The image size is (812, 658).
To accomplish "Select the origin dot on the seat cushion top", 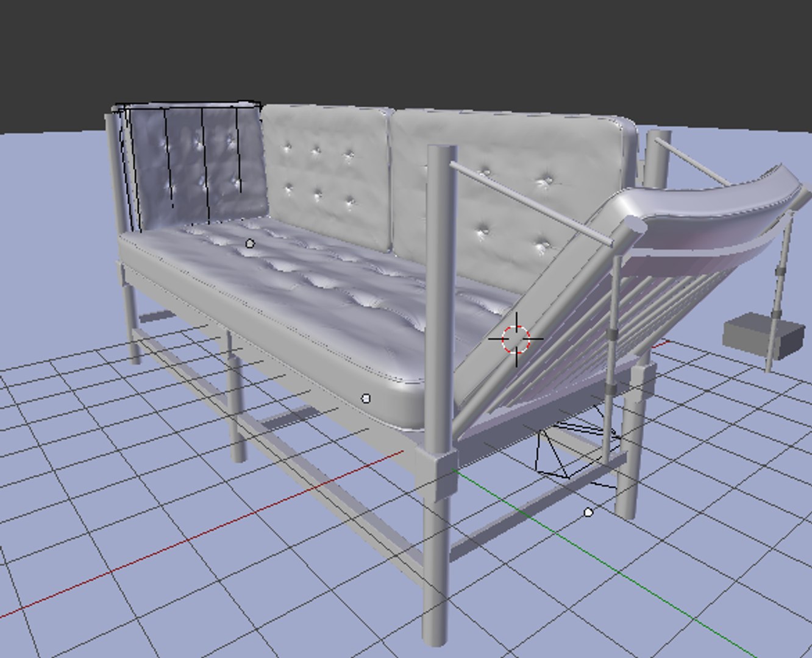I will [x=249, y=244].
